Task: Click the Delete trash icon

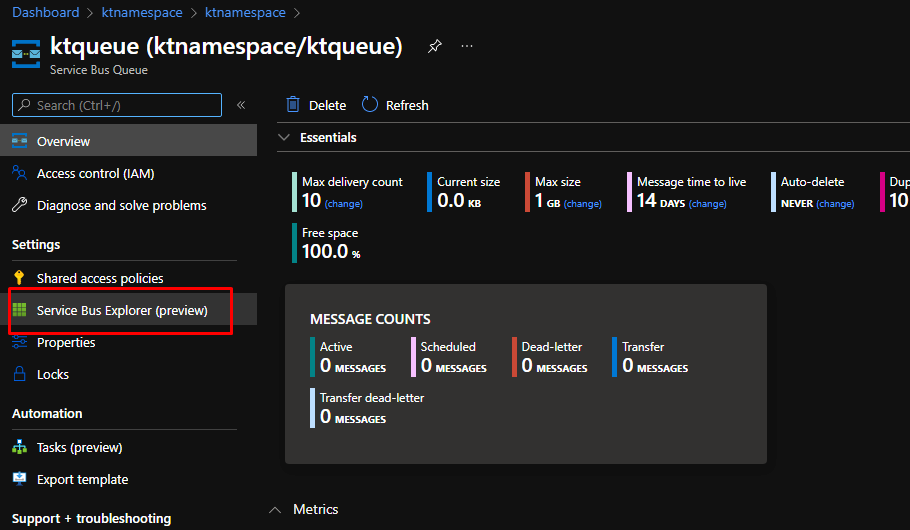Action: click(x=293, y=105)
